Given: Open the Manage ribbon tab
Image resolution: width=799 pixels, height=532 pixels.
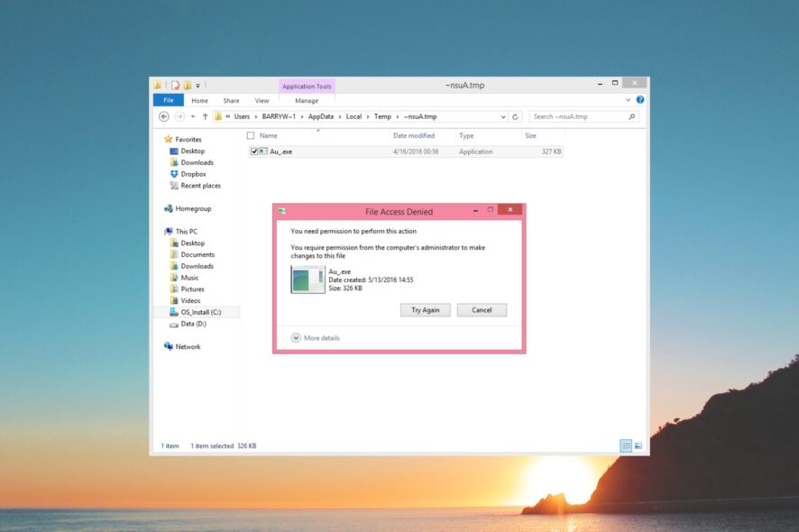Looking at the screenshot, I should 307,101.
